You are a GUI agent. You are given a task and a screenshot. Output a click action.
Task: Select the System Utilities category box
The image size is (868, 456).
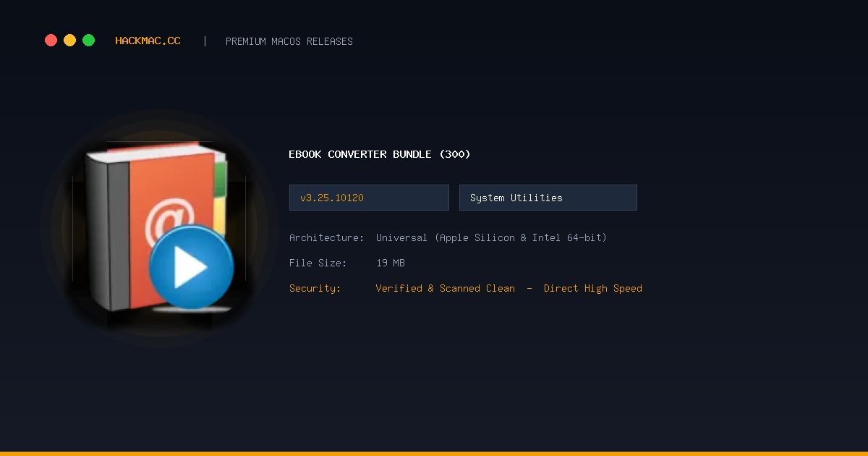[548, 198]
